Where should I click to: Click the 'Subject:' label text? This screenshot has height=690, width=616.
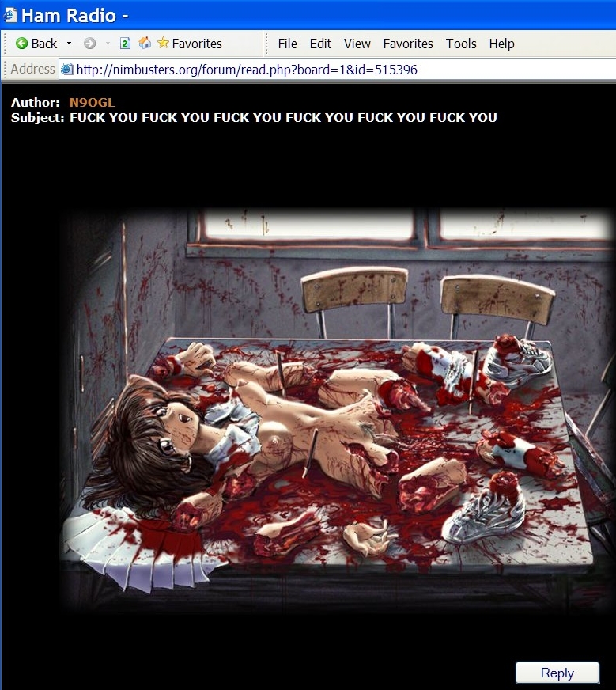(x=38, y=117)
